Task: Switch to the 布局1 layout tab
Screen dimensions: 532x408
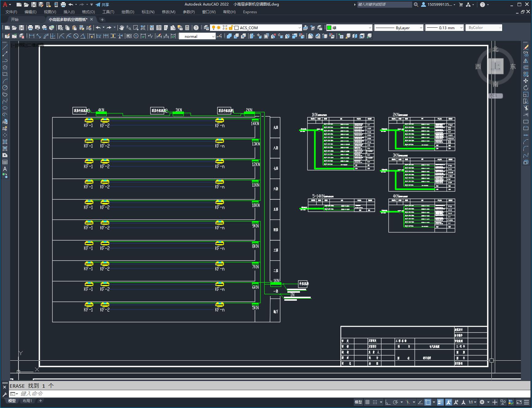Action: [x=27, y=401]
